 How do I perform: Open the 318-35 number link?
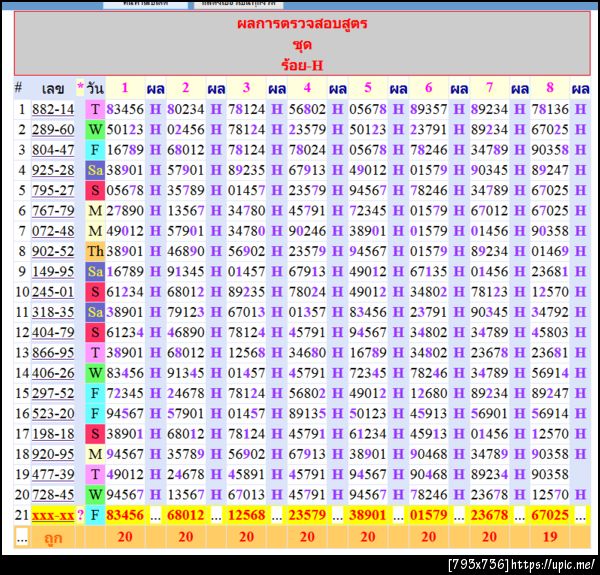pyautogui.click(x=53, y=312)
